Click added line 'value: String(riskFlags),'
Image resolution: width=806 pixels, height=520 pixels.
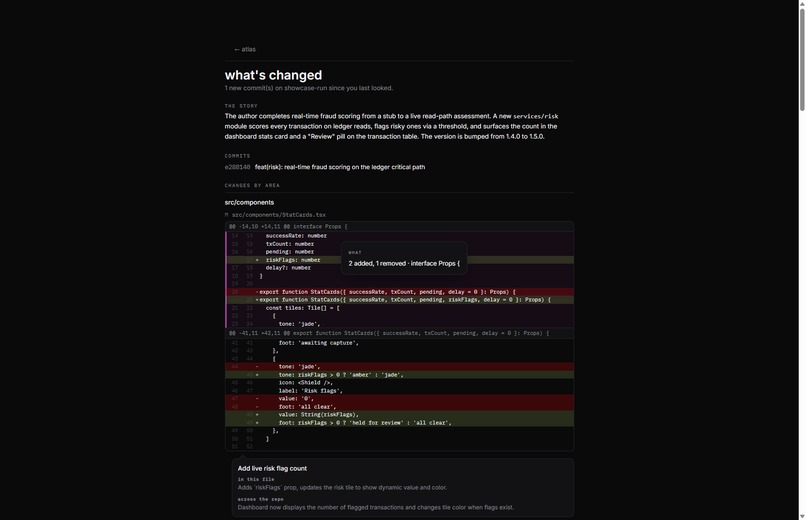(x=399, y=415)
